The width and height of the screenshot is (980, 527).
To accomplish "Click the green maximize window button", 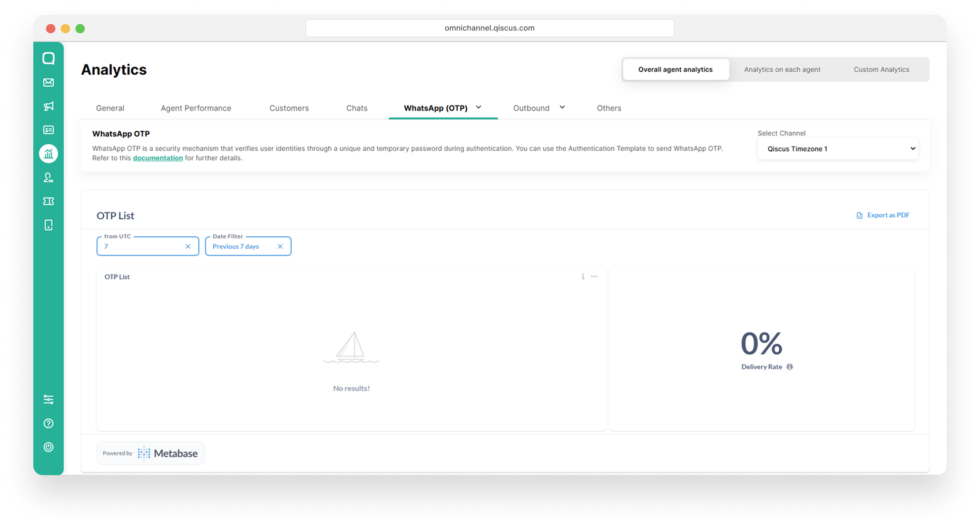I will 80,29.
